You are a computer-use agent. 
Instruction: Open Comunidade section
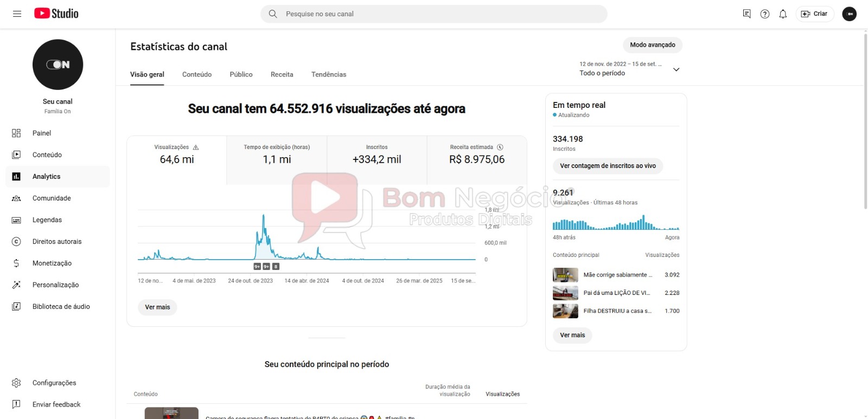58,198
